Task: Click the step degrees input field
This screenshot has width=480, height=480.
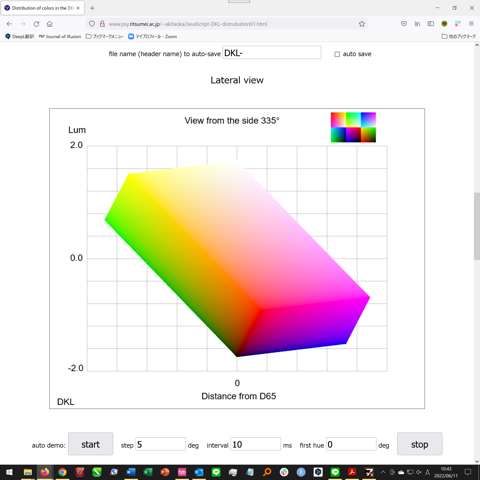Action: tap(160, 444)
